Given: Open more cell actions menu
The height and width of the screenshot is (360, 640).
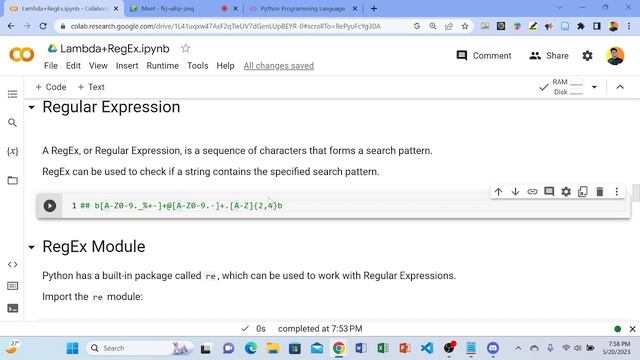Looking at the screenshot, I should [616, 191].
